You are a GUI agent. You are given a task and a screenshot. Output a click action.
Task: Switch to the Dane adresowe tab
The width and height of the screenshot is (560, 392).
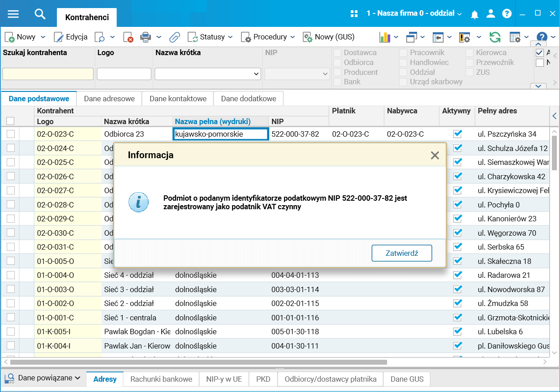pyautogui.click(x=109, y=99)
